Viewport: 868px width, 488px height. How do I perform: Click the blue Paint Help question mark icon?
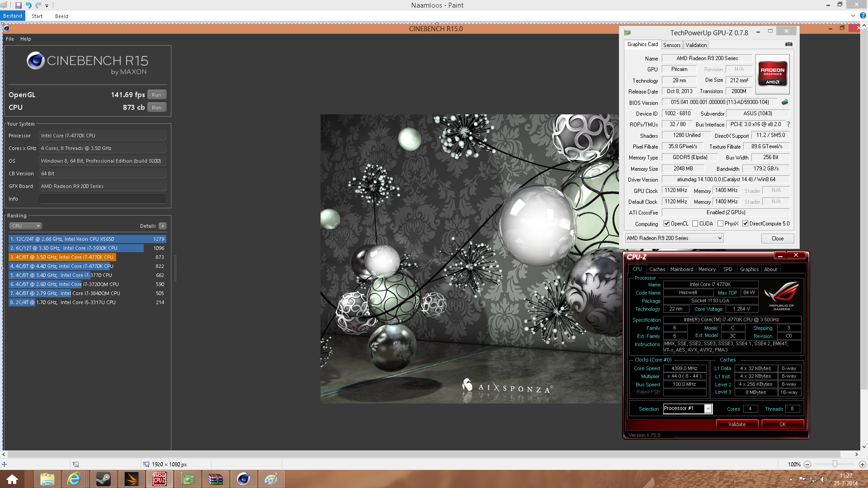[863, 15]
